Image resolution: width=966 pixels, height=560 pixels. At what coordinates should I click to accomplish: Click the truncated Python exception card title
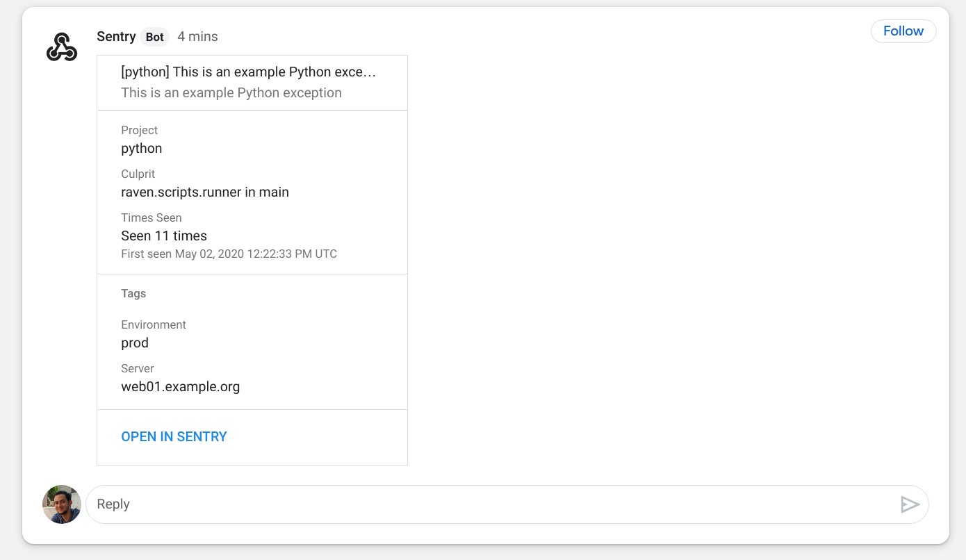(x=248, y=72)
